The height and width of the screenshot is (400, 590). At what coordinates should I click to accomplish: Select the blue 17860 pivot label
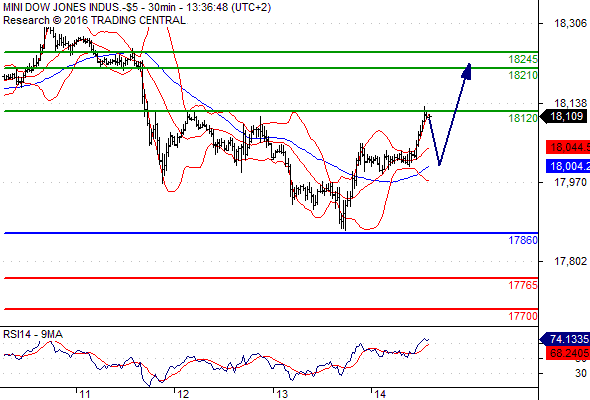[x=523, y=240]
